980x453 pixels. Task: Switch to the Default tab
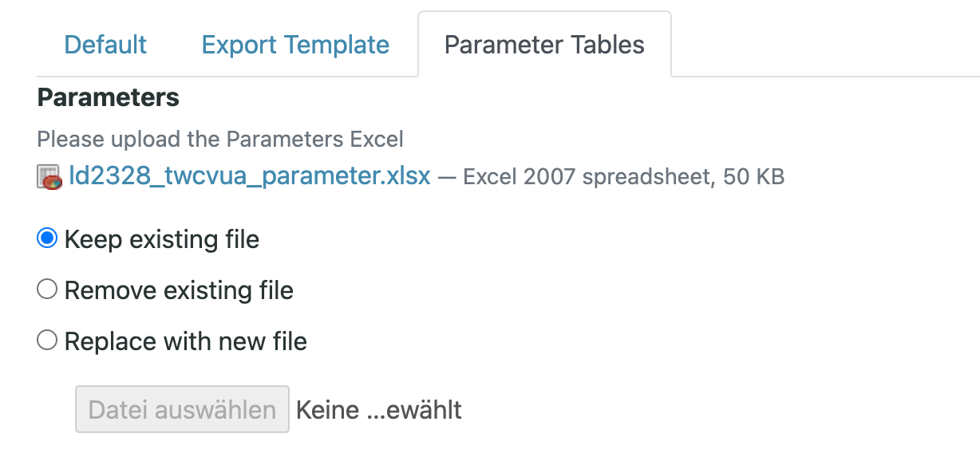click(105, 45)
